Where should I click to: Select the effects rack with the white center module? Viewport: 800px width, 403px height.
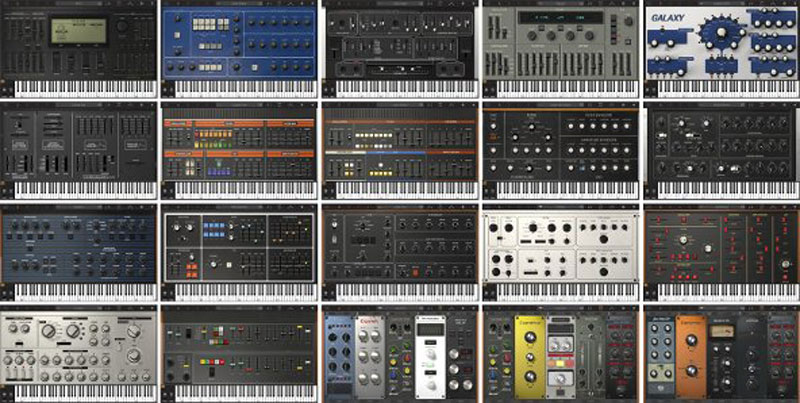click(x=400, y=354)
